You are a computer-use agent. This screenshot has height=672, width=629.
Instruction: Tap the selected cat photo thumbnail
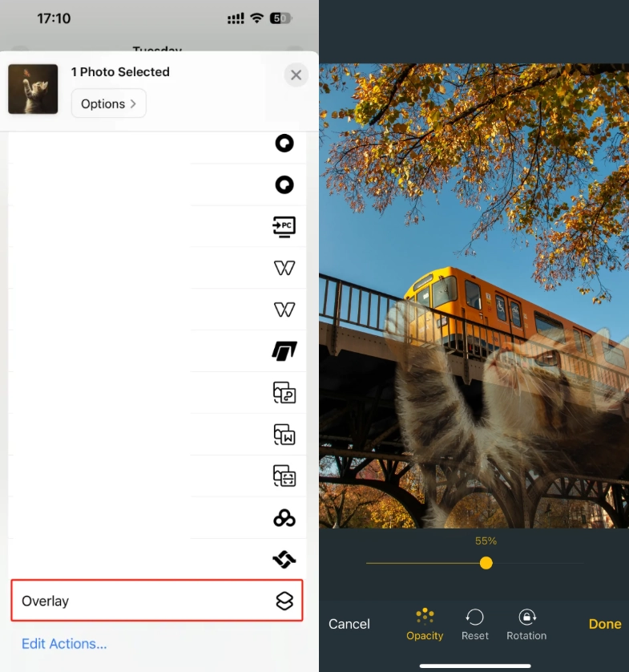[33, 89]
